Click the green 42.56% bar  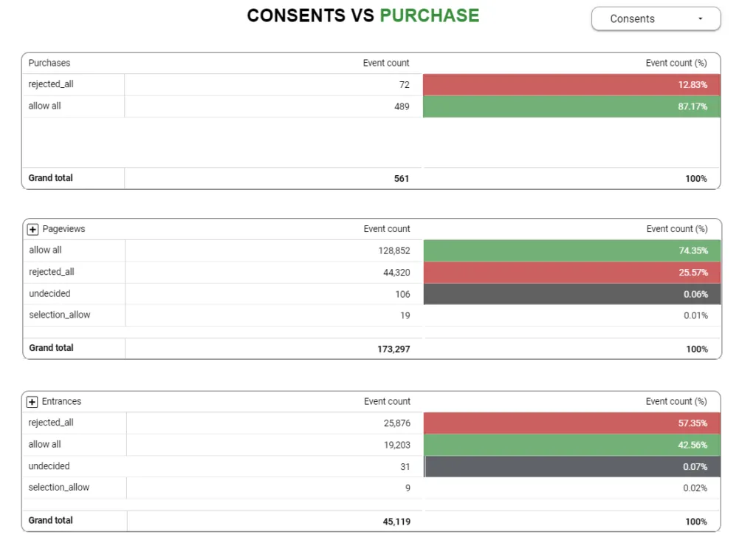pyautogui.click(x=572, y=446)
